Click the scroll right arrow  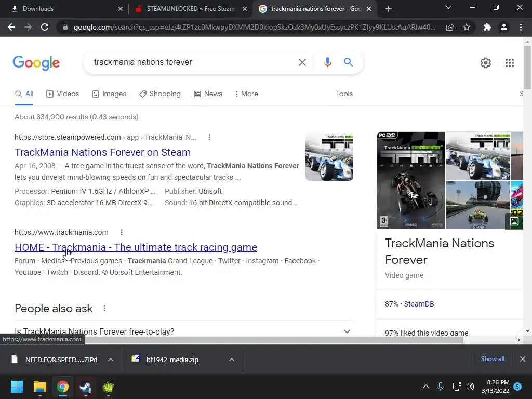tap(519, 340)
